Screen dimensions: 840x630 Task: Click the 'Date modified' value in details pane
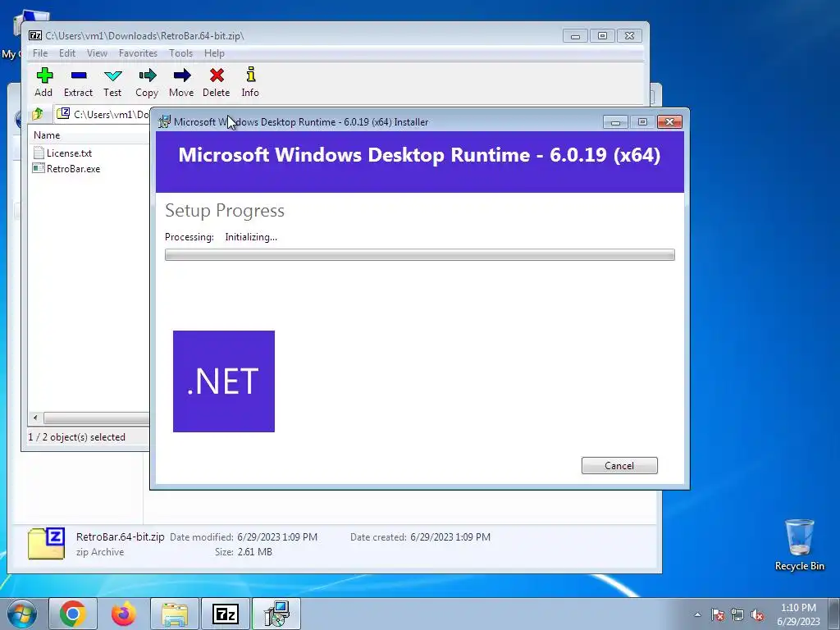coord(277,536)
